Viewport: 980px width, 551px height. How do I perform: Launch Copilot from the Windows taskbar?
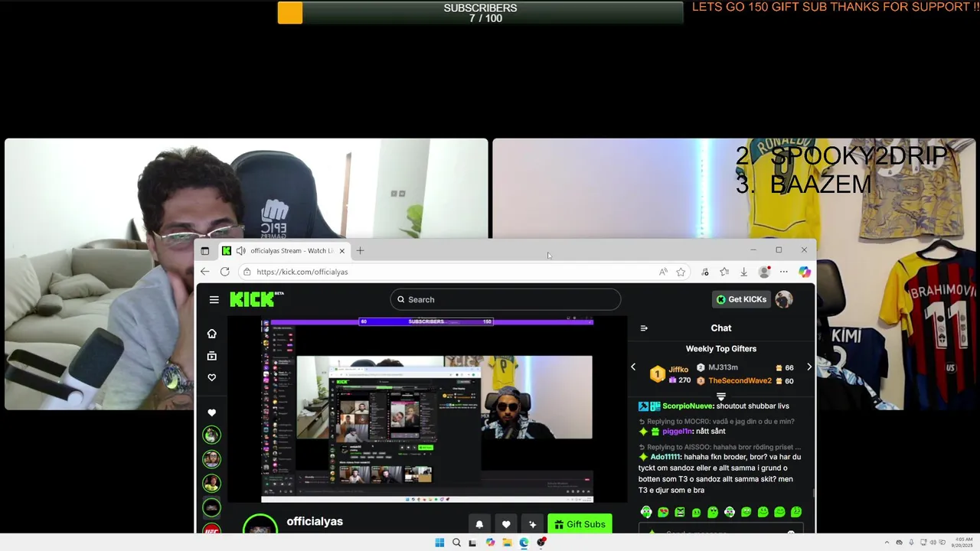(x=490, y=543)
